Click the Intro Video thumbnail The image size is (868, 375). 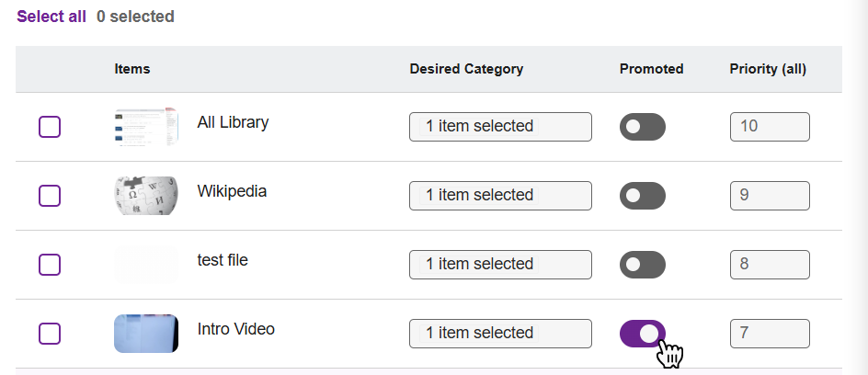(145, 333)
